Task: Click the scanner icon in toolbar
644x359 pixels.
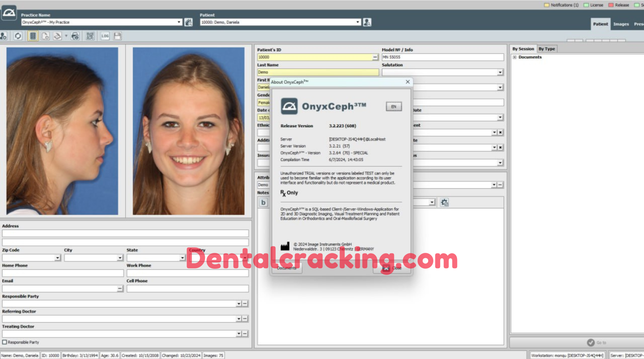Action: click(57, 36)
